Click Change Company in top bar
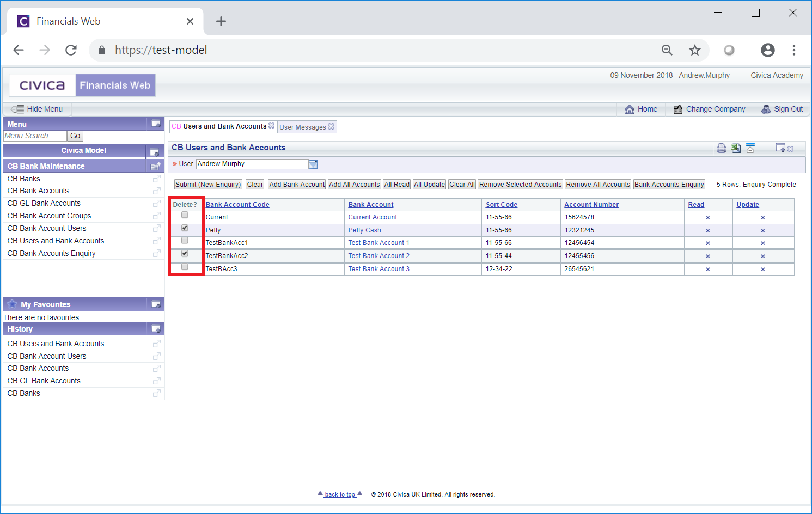Viewport: 812px width, 514px height. 709,109
